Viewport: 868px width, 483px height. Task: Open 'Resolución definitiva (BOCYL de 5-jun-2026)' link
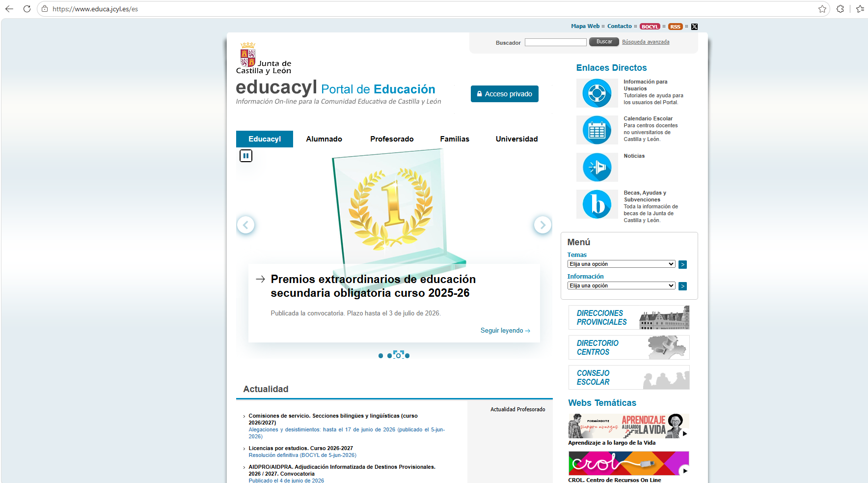pyautogui.click(x=302, y=455)
